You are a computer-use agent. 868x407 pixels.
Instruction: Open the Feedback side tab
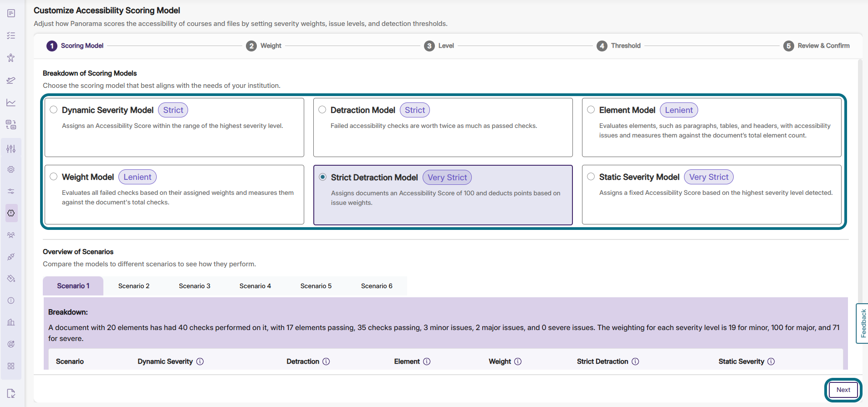point(863,323)
